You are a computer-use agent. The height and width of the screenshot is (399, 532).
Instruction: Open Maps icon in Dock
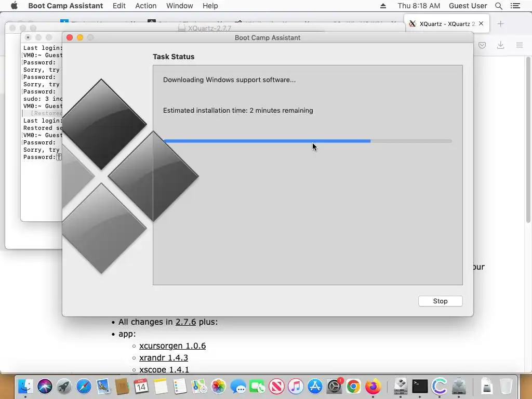click(x=199, y=387)
